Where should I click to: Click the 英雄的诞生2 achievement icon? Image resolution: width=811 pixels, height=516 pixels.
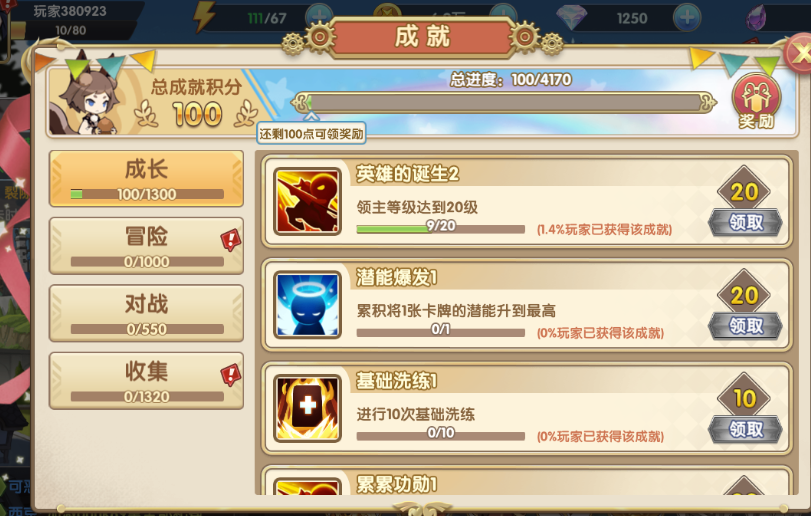pos(307,201)
